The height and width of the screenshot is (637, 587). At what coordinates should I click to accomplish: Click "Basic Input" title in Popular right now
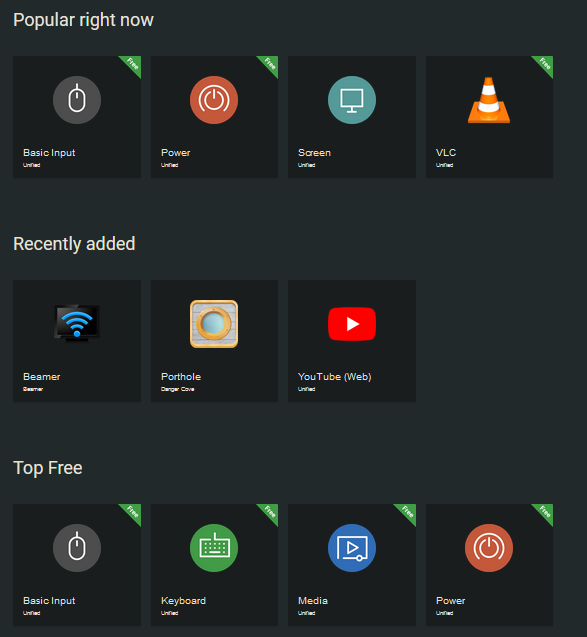pyautogui.click(x=49, y=153)
